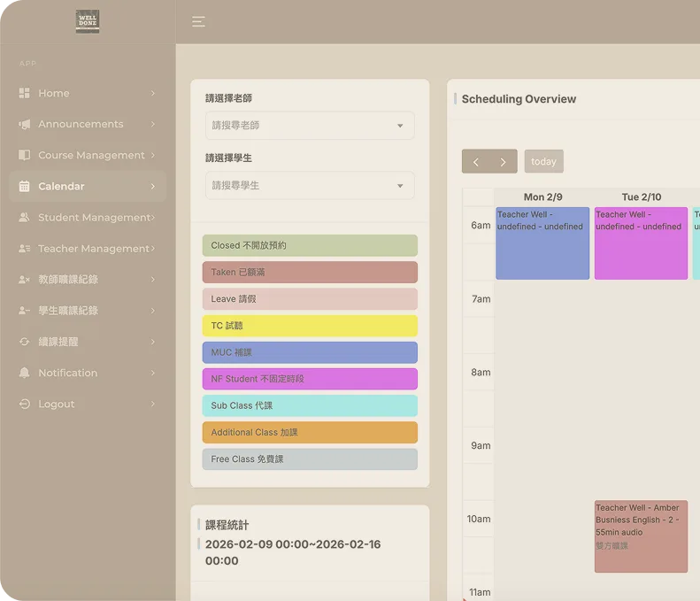Click Logout in sidebar

click(88, 405)
